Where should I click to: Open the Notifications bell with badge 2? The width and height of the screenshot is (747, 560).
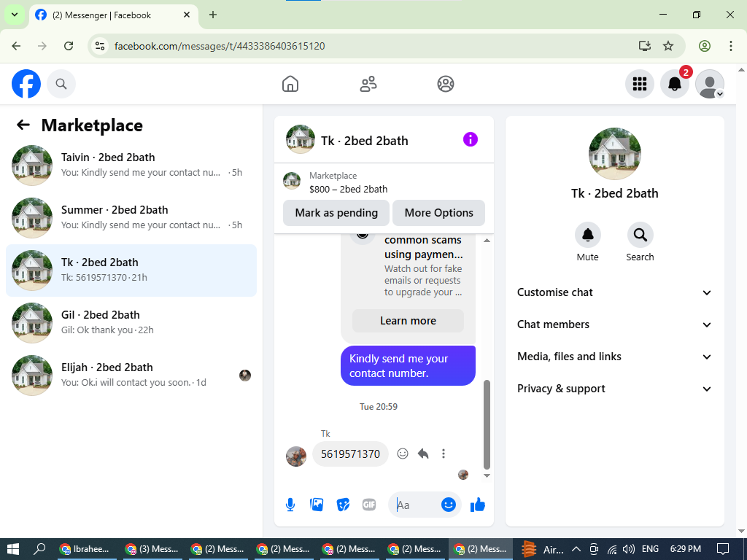click(675, 84)
